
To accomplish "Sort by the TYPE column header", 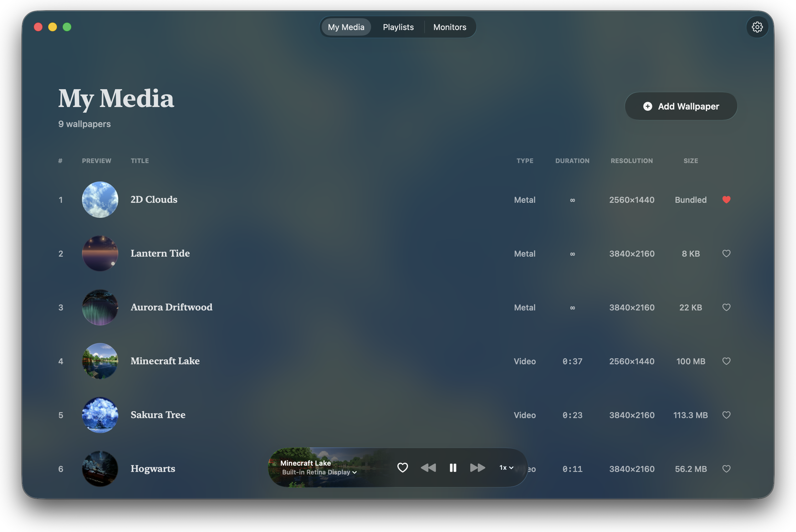I will coord(525,161).
